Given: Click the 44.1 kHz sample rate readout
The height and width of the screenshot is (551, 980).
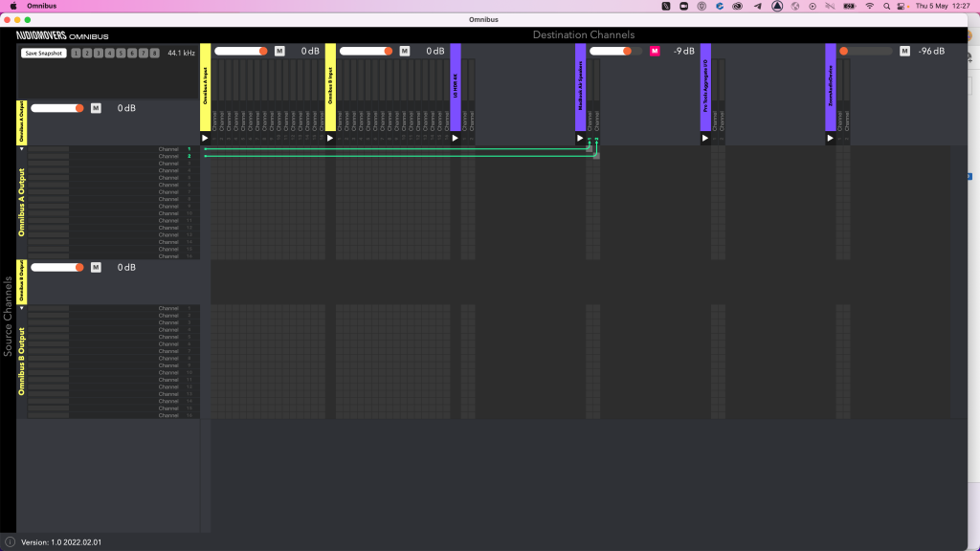Looking at the screenshot, I should [181, 54].
